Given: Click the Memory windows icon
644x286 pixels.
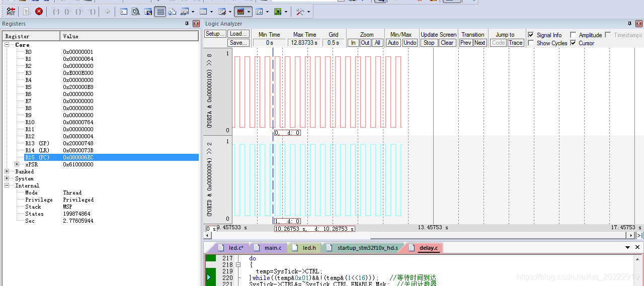Looking at the screenshot, I should point(203,12).
